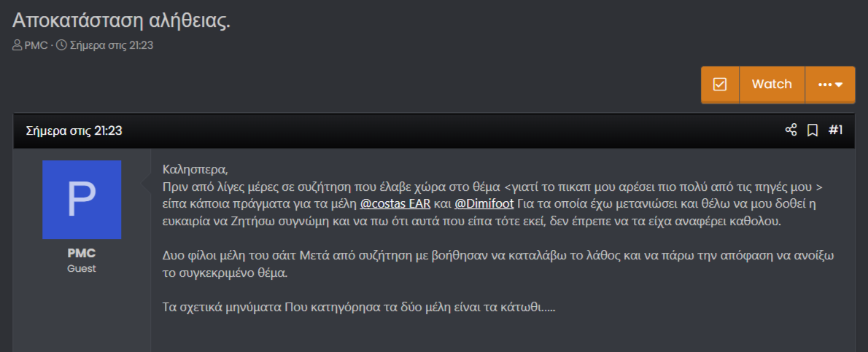This screenshot has width=868, height=352.
Task: Click the blue P avatar
Action: [x=82, y=200]
